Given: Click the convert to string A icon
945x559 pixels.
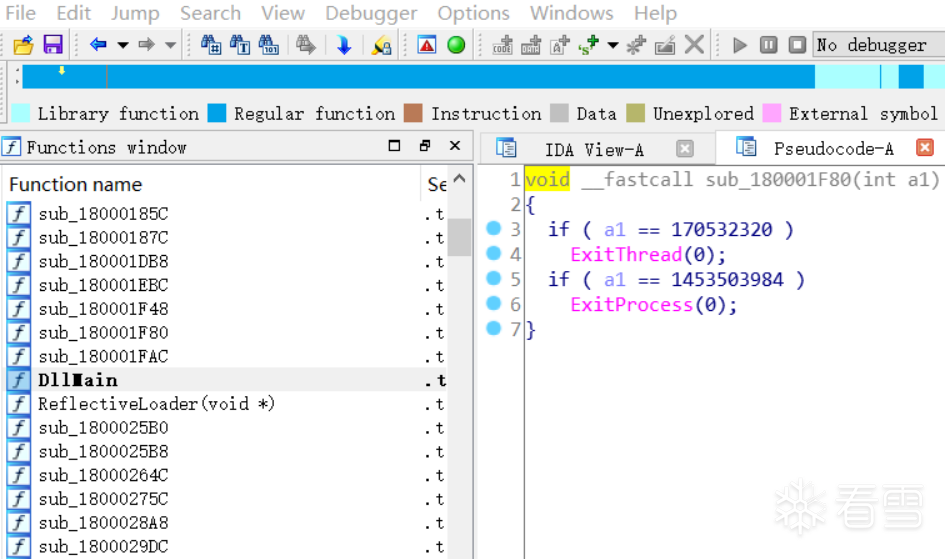Looking at the screenshot, I should tap(560, 45).
